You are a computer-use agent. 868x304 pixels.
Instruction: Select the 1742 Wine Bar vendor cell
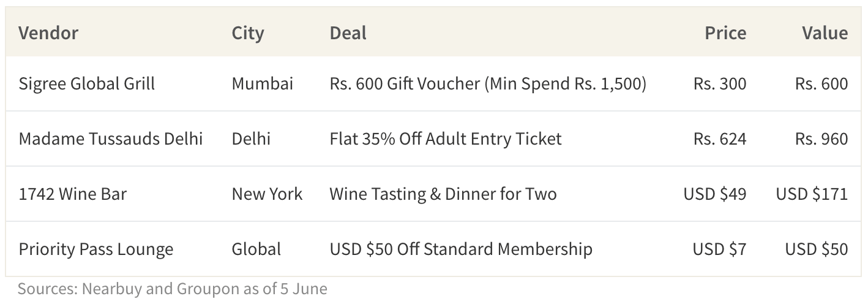point(73,194)
